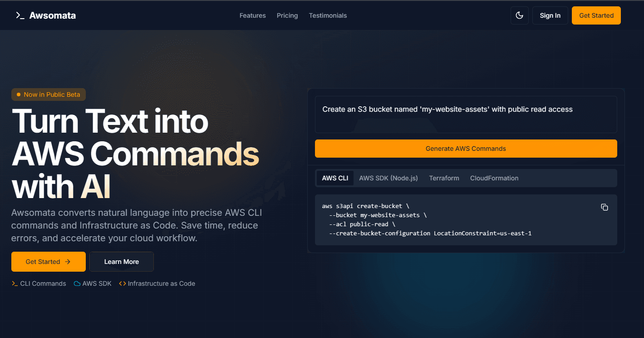Toggle dark mode with moon icon

(519, 15)
